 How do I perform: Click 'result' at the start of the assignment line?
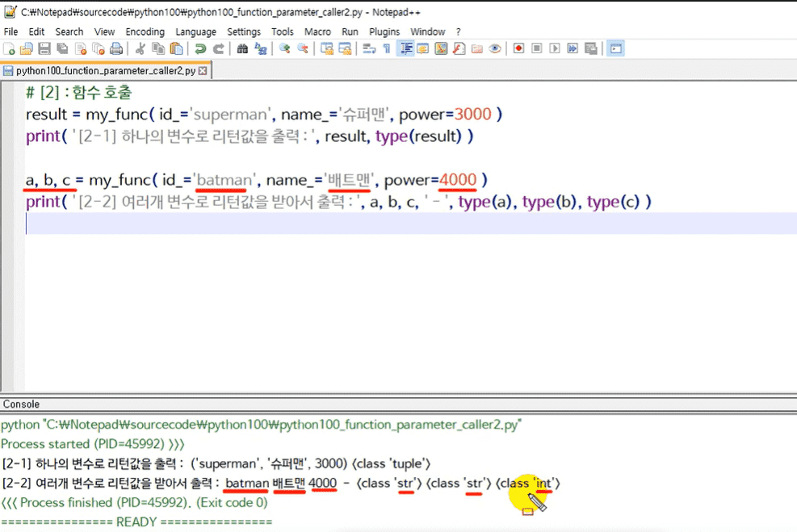[46, 115]
